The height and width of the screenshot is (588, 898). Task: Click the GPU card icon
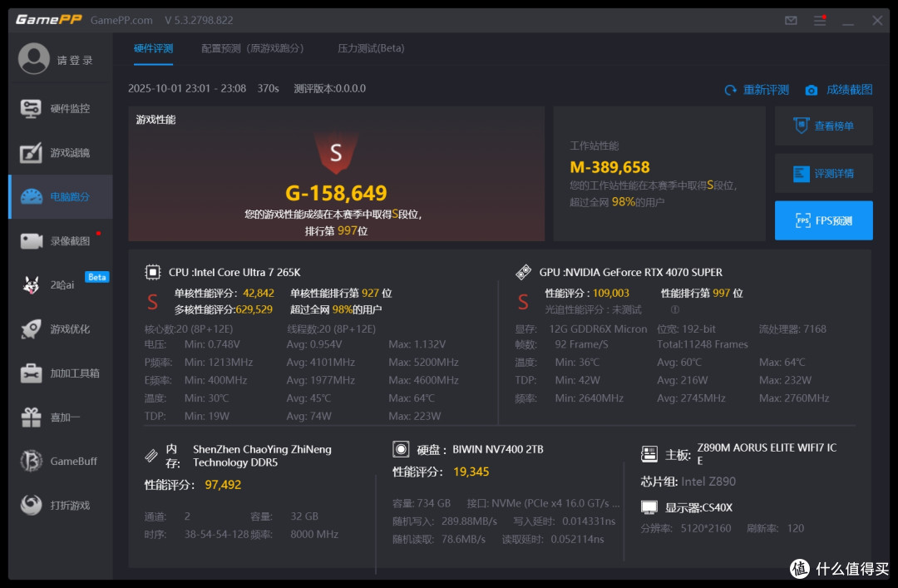click(524, 272)
